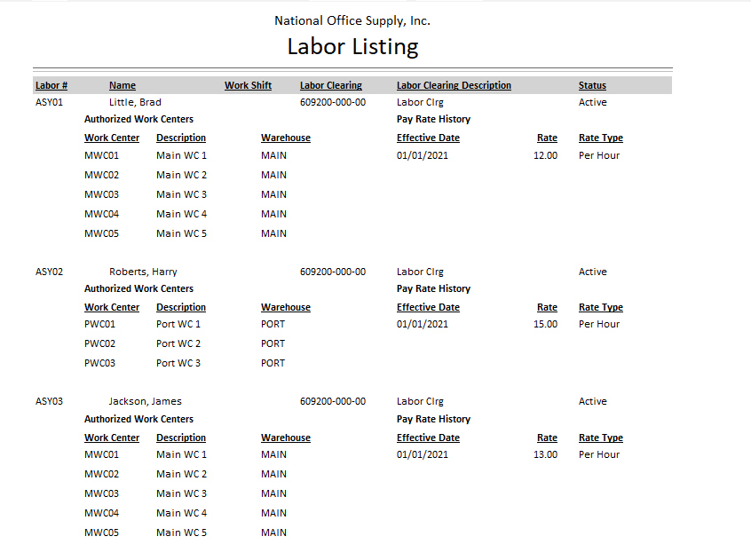Click work center PWC01

click(99, 324)
